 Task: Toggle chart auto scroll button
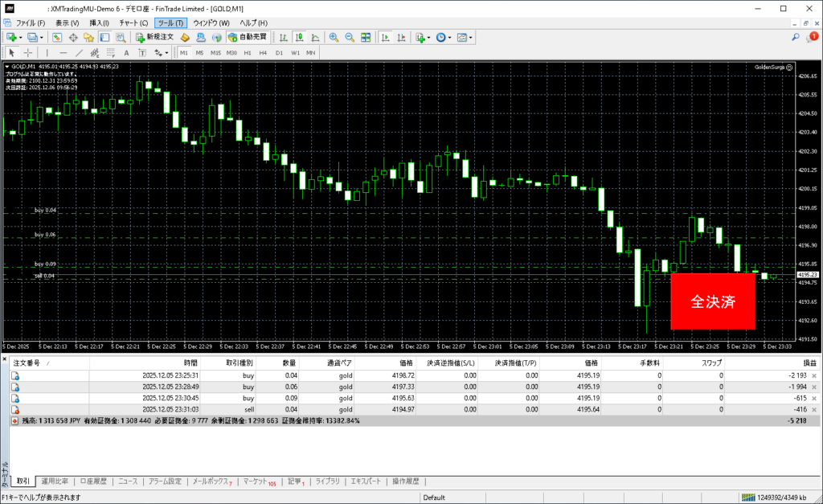pos(385,38)
